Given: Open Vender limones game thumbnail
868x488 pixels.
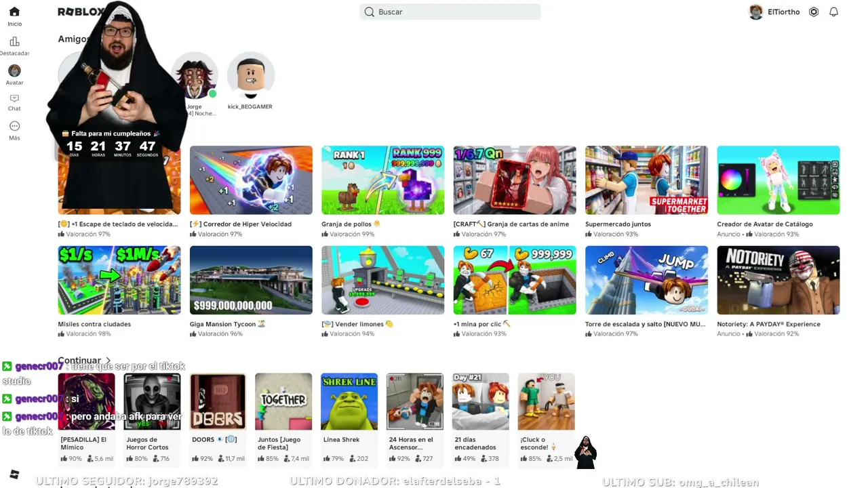Looking at the screenshot, I should coord(382,280).
